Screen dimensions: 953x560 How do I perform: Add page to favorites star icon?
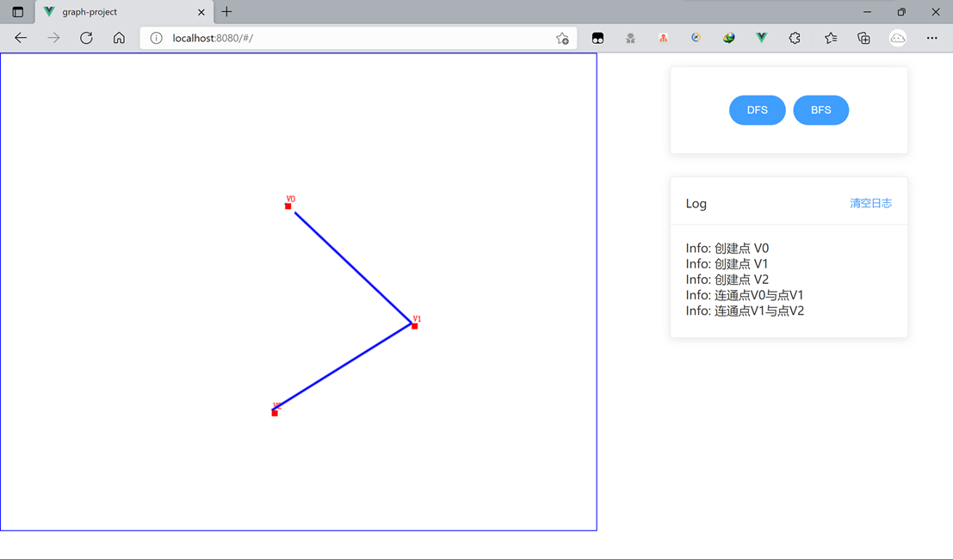pos(562,38)
